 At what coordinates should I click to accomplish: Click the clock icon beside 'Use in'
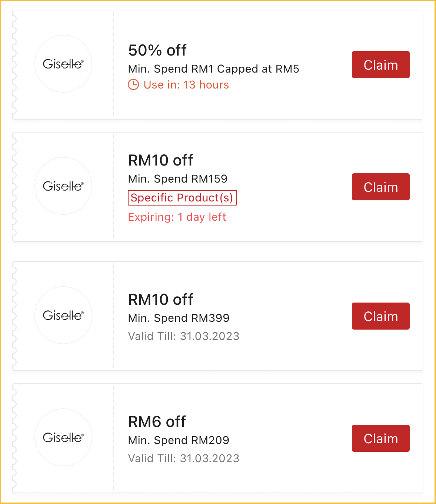point(133,85)
